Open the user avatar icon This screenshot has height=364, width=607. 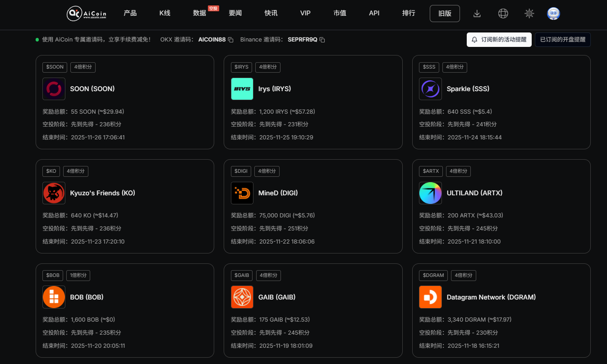pos(553,14)
